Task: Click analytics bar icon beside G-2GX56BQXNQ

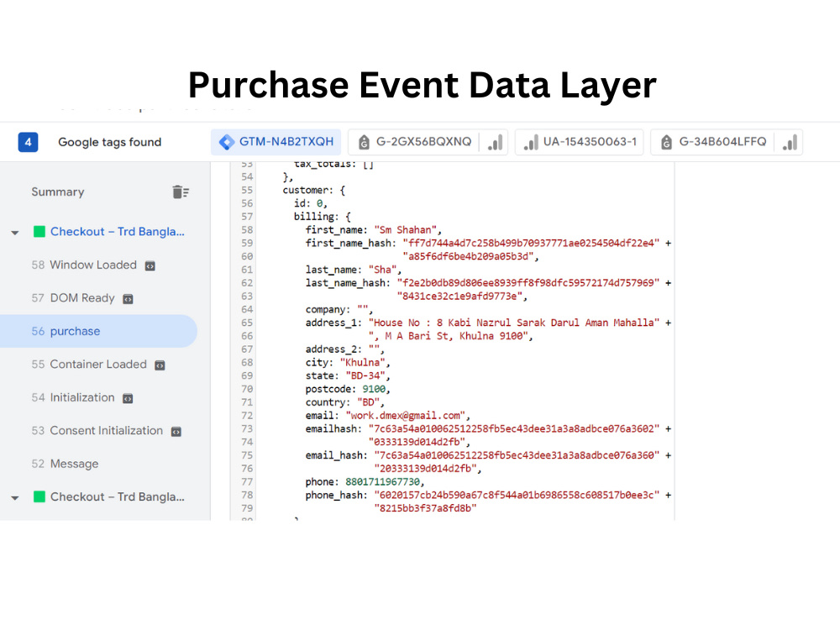Action: (x=495, y=143)
